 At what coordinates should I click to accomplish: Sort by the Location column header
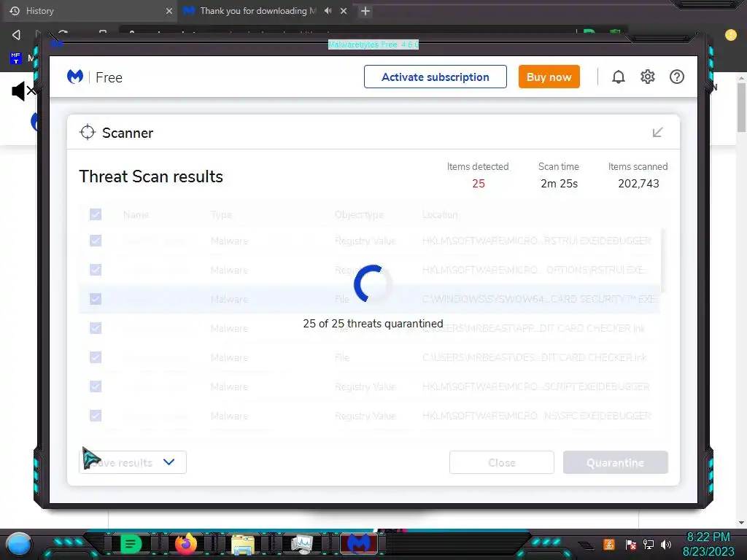point(440,215)
